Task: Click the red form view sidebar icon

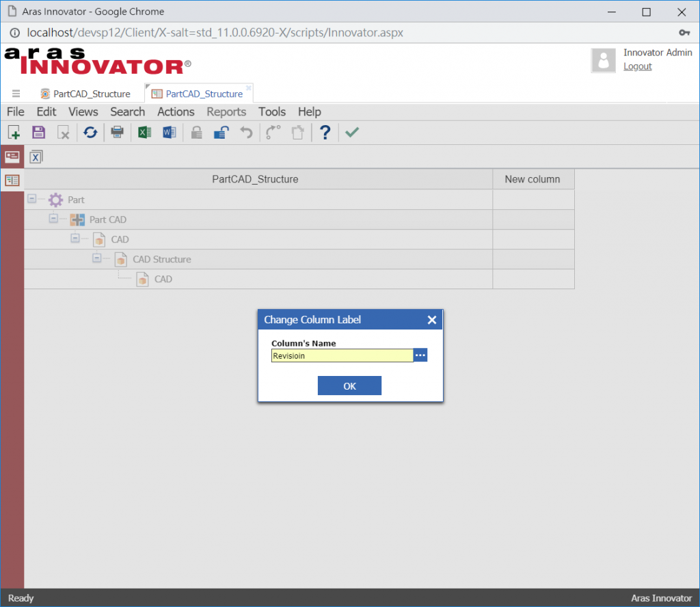Action: click(12, 157)
